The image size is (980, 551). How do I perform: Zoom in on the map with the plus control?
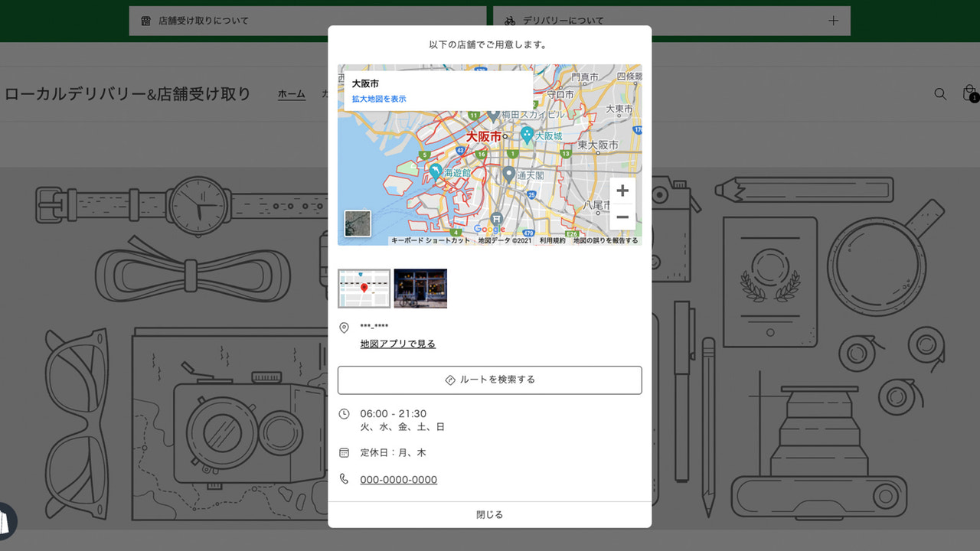click(x=622, y=190)
